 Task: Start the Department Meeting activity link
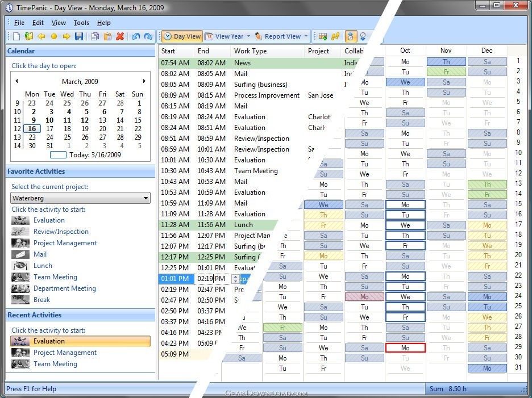tap(65, 288)
